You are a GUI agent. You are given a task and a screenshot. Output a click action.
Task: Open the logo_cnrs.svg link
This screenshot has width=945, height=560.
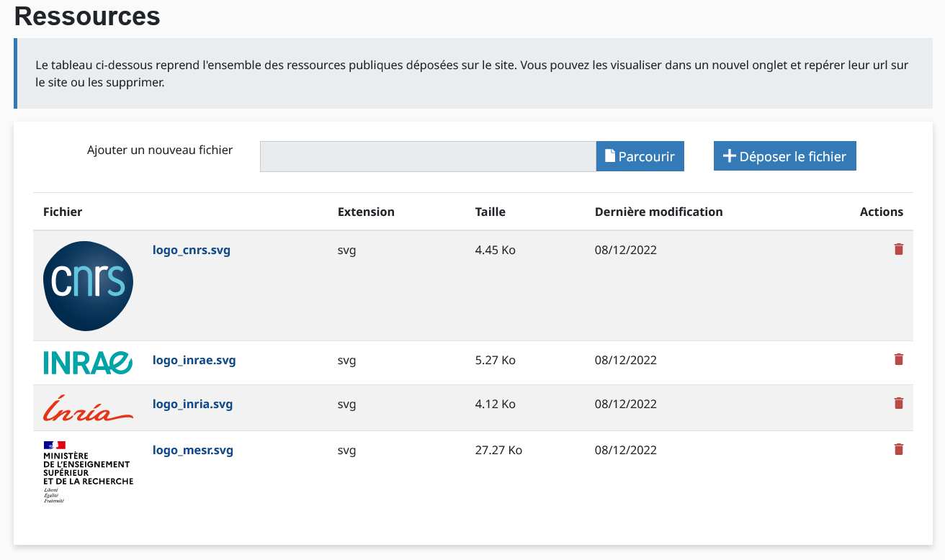pos(192,250)
